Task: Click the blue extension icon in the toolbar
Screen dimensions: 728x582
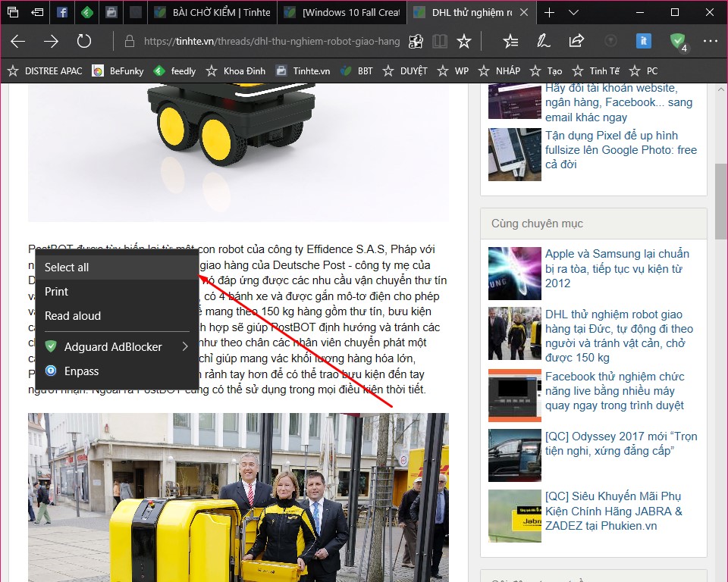Action: pyautogui.click(x=644, y=42)
